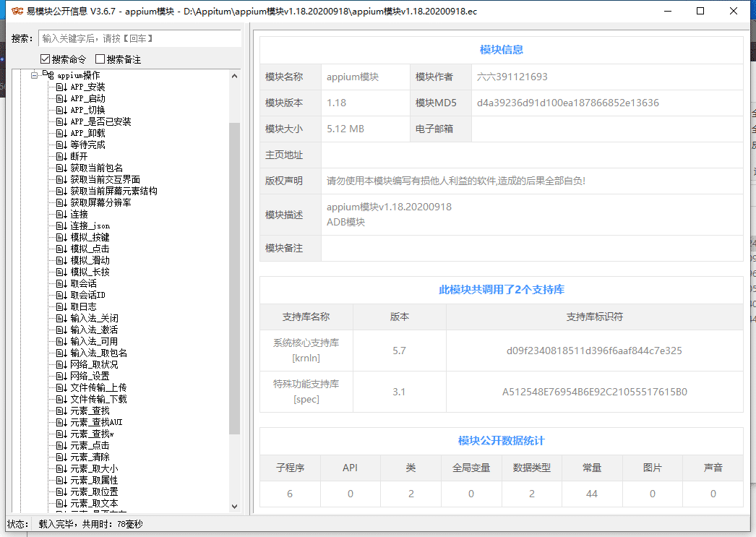Select the 取会话ID subroutine icon
Image resolution: width=756 pixels, height=537 pixels.
(x=61, y=295)
